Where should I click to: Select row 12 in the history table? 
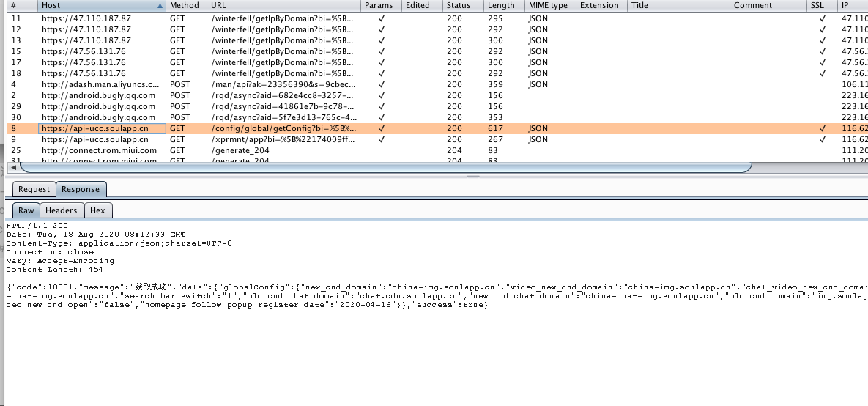pyautogui.click(x=437, y=29)
